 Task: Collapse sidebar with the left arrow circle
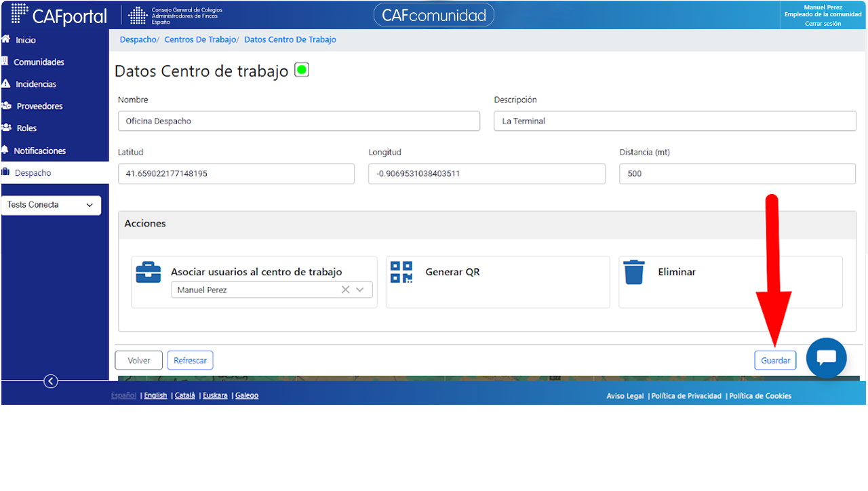(x=51, y=381)
